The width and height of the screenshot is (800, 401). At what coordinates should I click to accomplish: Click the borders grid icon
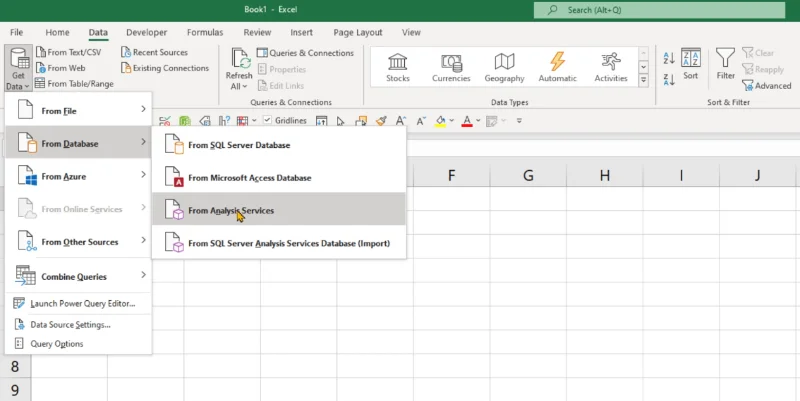pyautogui.click(x=242, y=121)
